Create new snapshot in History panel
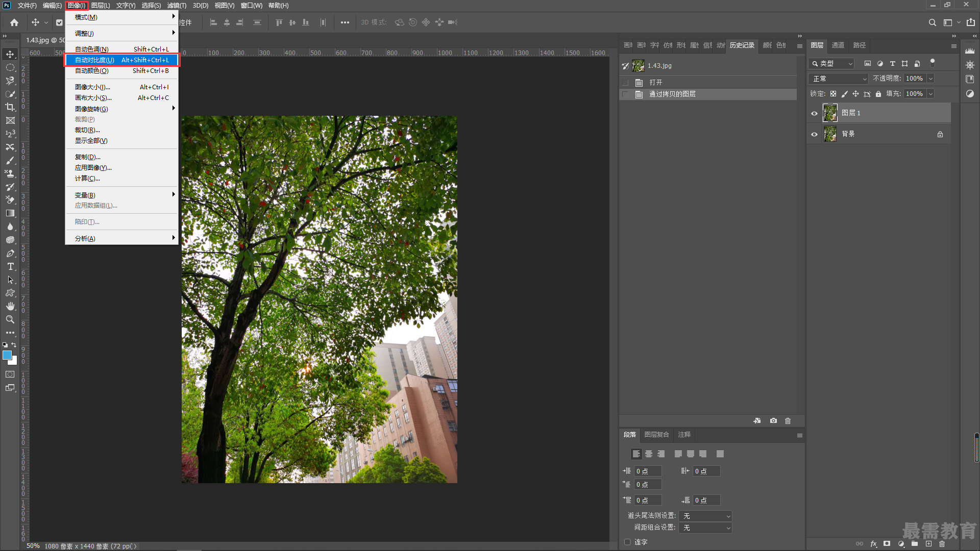The width and height of the screenshot is (980, 551). click(x=773, y=421)
